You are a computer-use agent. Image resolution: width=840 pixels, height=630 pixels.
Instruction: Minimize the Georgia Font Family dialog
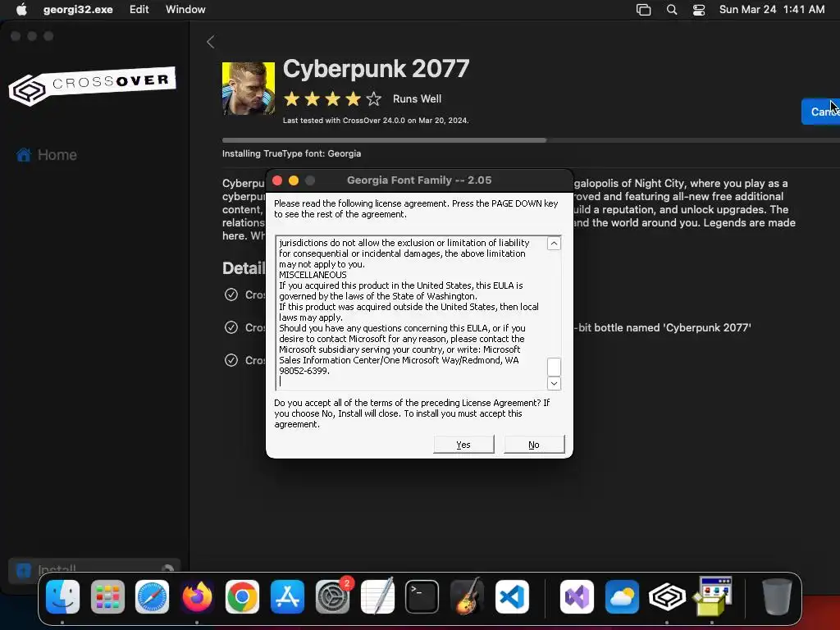click(x=294, y=180)
